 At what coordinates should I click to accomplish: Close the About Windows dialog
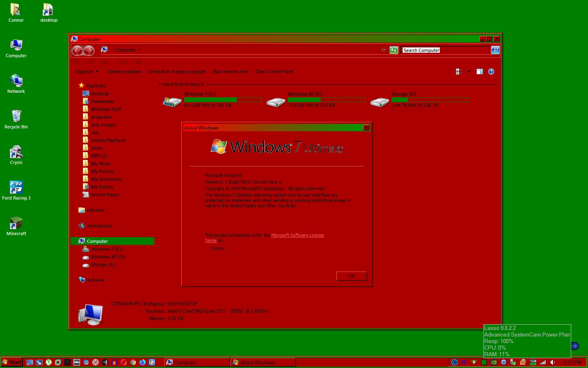click(x=366, y=128)
